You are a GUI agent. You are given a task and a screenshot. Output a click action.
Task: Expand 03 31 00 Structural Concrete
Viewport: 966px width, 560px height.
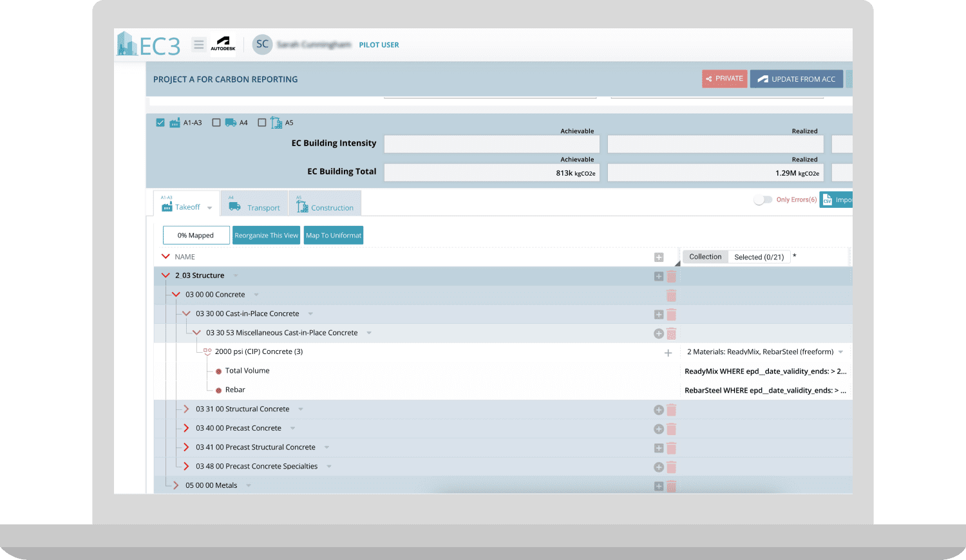pyautogui.click(x=186, y=409)
